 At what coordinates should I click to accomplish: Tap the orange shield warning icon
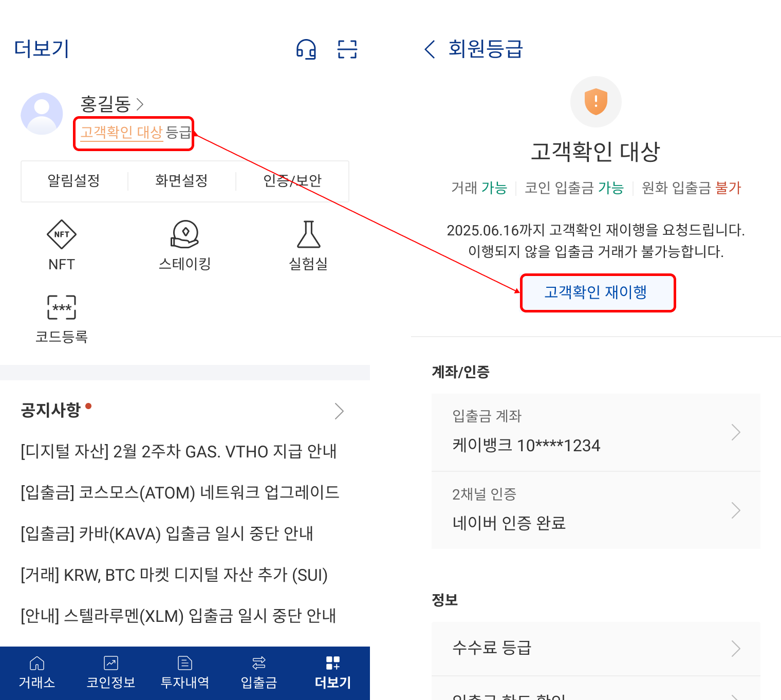[596, 102]
